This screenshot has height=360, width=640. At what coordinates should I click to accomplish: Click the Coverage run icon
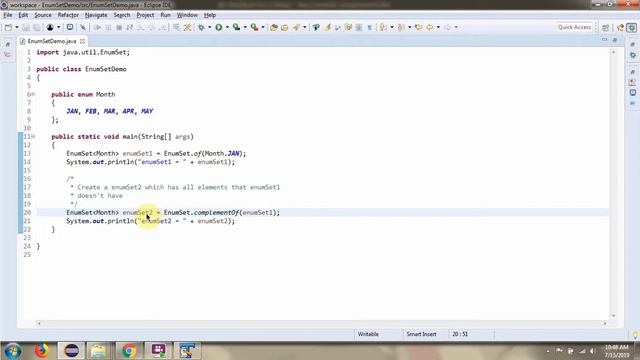click(x=236, y=27)
